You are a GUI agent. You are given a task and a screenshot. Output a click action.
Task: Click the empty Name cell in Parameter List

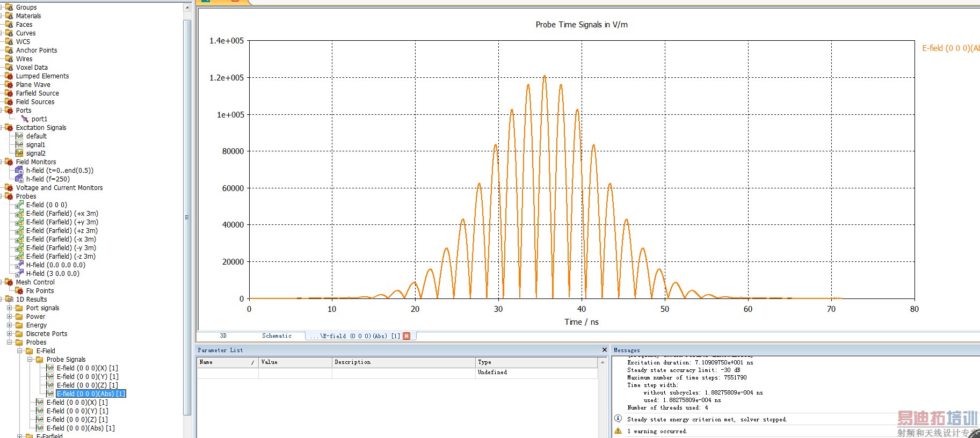point(228,373)
